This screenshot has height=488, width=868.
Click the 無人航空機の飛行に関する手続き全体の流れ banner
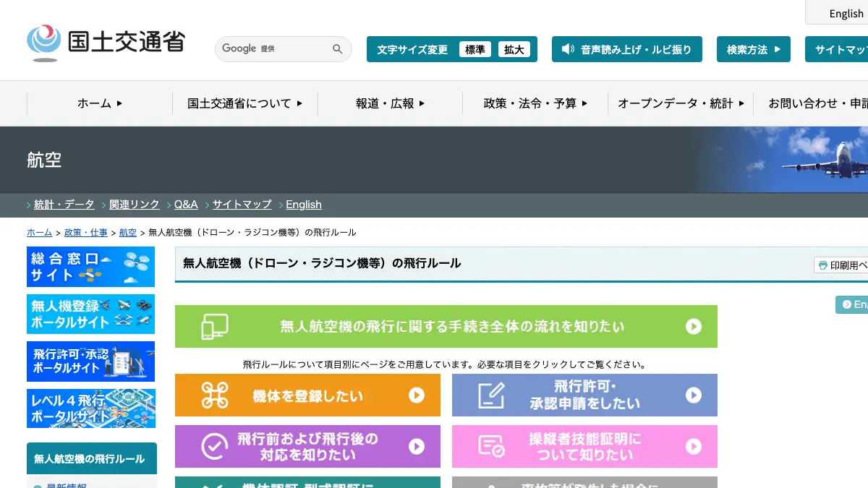click(x=446, y=327)
